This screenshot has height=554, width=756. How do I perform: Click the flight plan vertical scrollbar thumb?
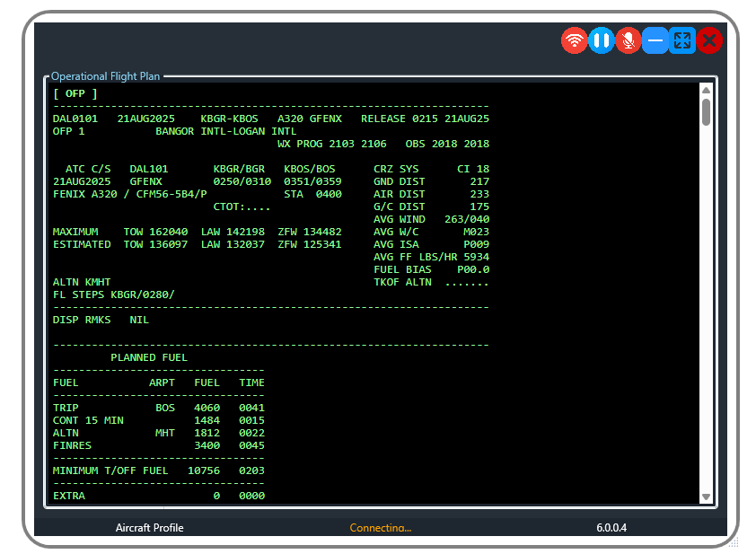click(706, 112)
